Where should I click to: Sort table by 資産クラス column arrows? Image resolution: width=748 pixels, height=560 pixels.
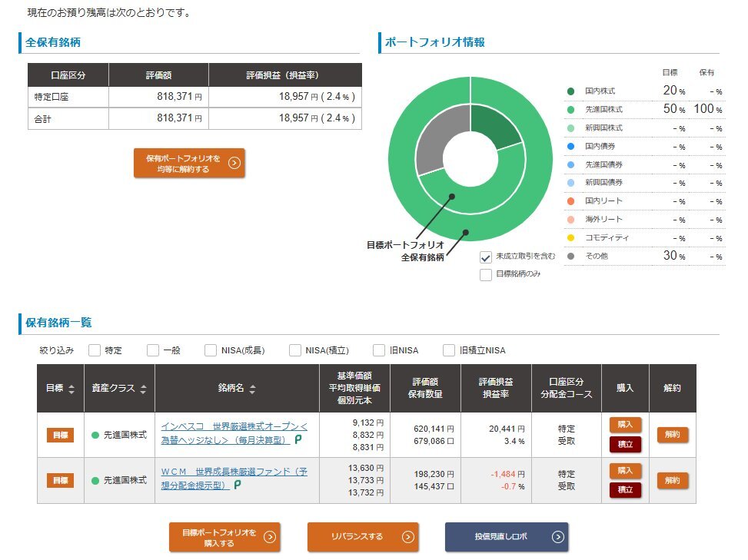click(x=143, y=389)
